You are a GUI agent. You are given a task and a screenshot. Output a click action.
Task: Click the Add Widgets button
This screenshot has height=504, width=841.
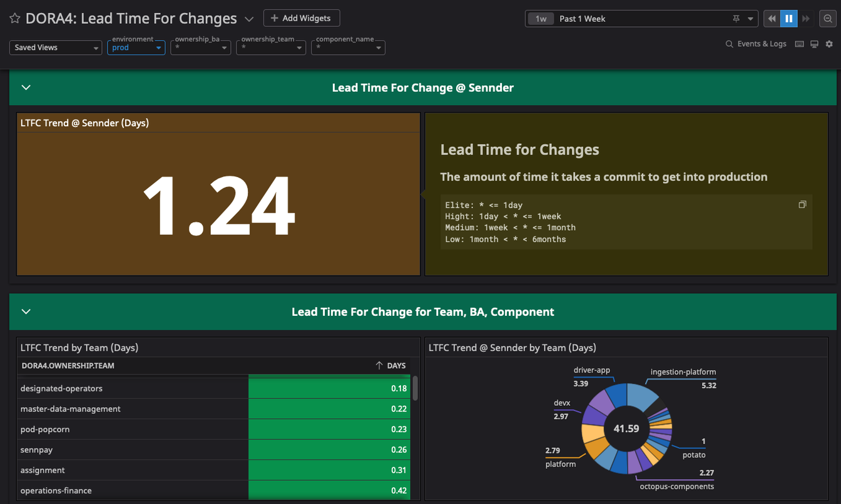click(302, 18)
